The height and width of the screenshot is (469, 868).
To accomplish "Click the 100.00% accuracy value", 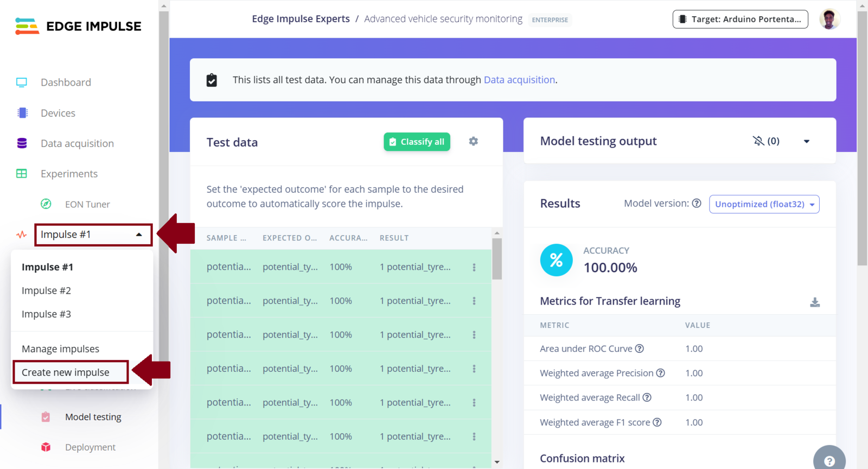I will coord(610,268).
